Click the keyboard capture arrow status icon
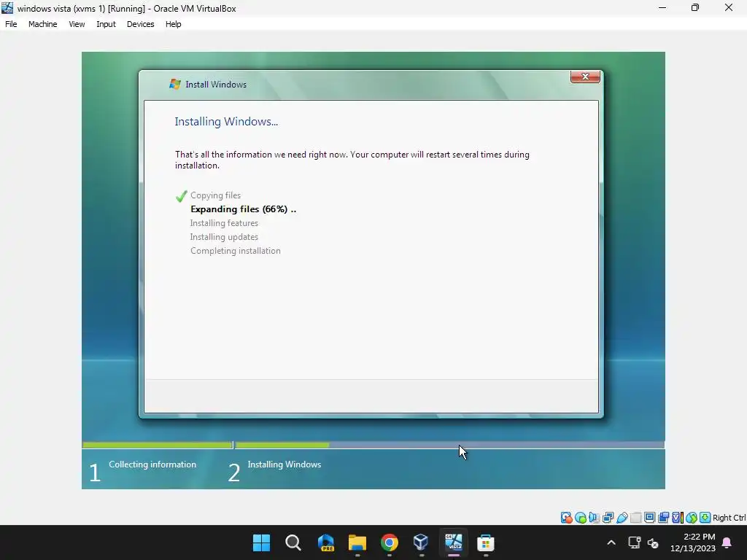This screenshot has width=747, height=560. click(705, 518)
